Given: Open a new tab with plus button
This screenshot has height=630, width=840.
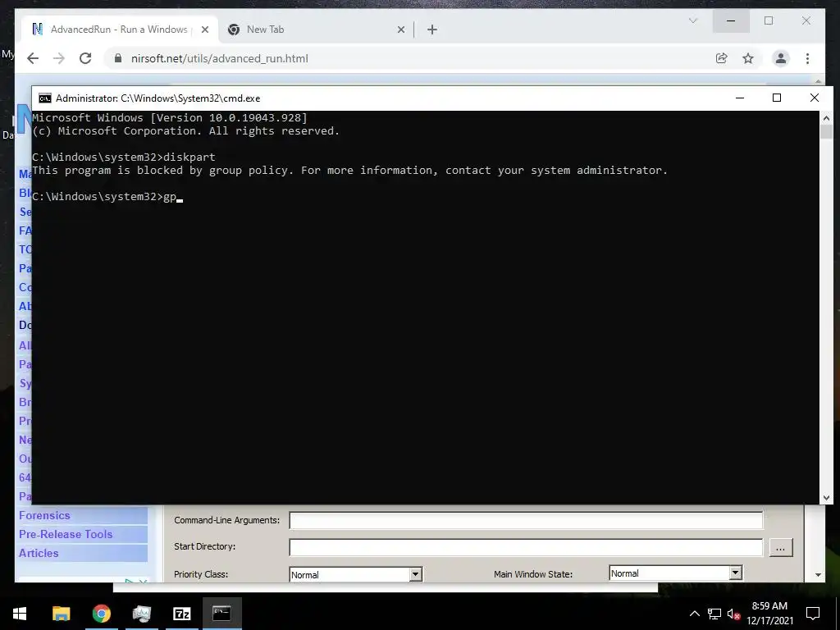Looking at the screenshot, I should 432,30.
